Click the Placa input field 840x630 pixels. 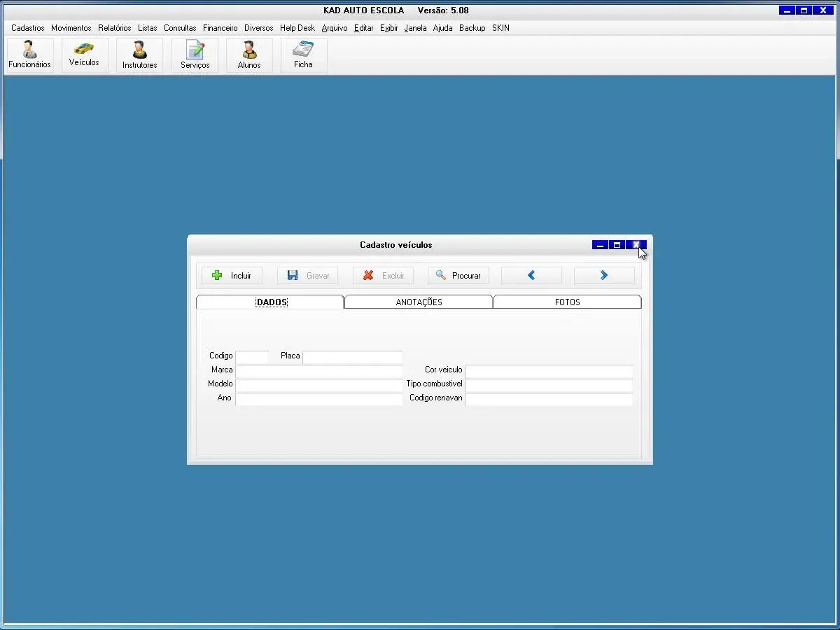pos(353,357)
